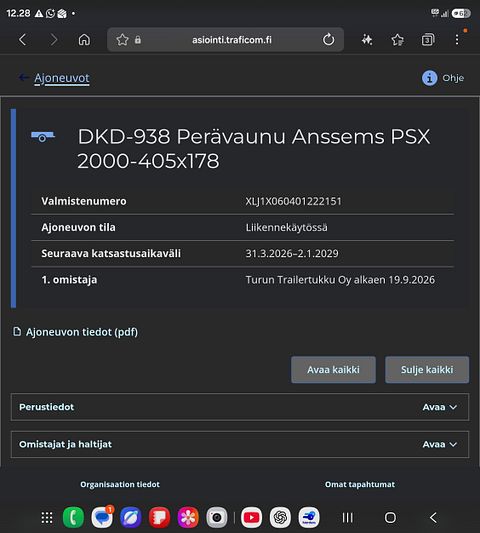Open the tab switcher showing 3 tabs
The width and height of the screenshot is (480, 533).
coord(428,40)
